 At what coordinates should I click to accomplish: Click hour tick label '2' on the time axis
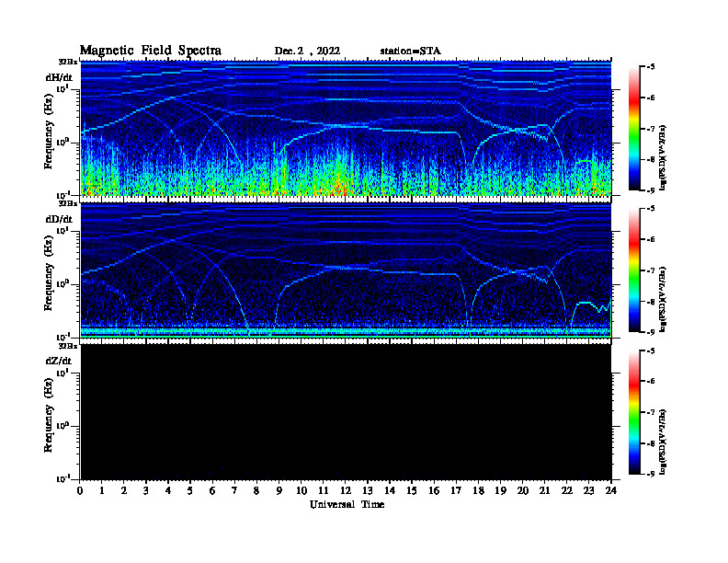(124, 491)
